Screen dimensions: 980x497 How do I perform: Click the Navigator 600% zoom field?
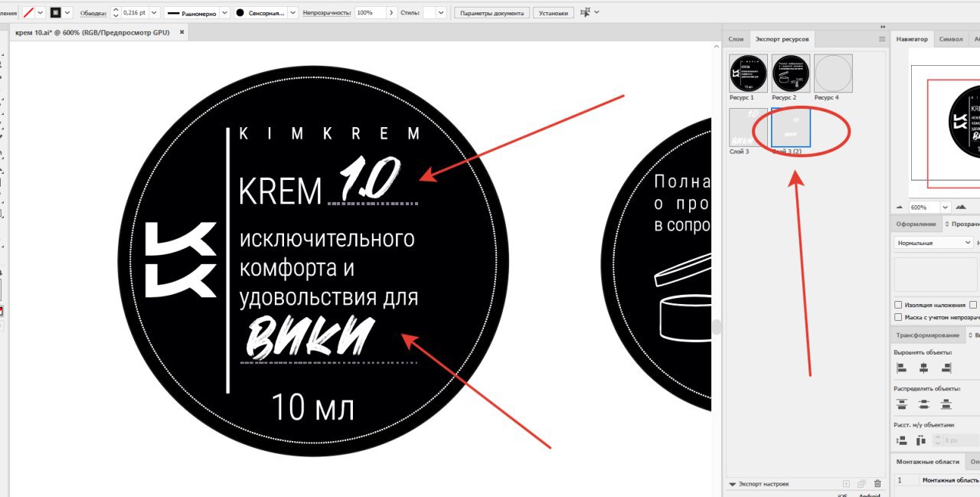pyautogui.click(x=924, y=208)
